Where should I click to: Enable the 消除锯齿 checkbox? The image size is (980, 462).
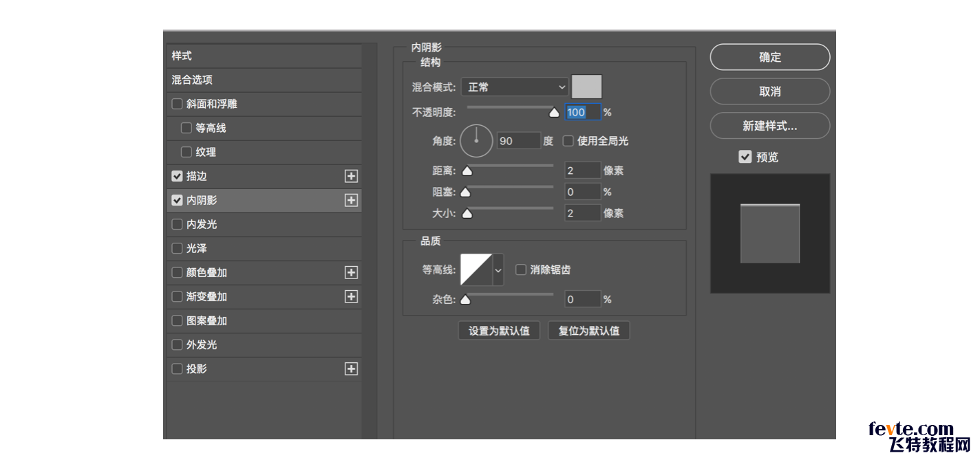coord(521,269)
